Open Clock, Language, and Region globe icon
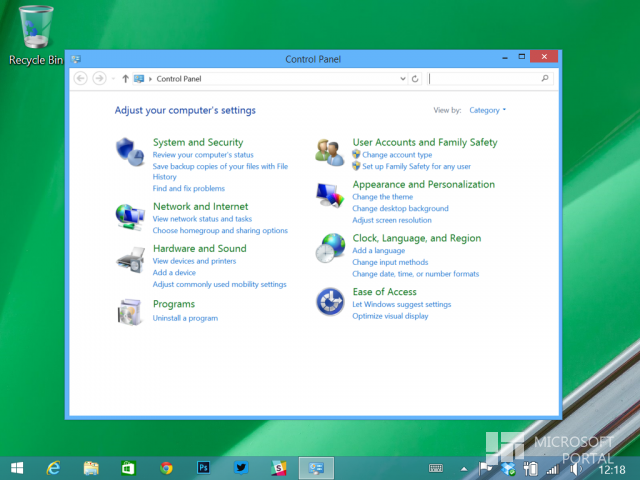Image resolution: width=640 pixels, height=480 pixels. tap(330, 248)
